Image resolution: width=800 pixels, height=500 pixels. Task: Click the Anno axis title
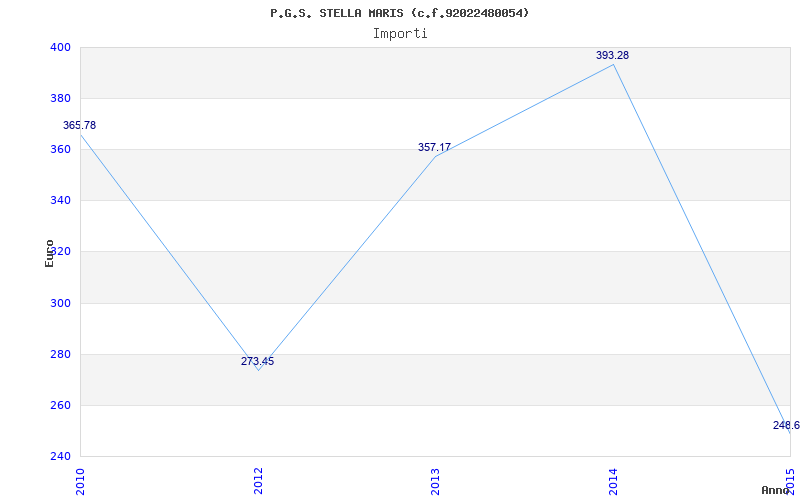tap(776, 490)
